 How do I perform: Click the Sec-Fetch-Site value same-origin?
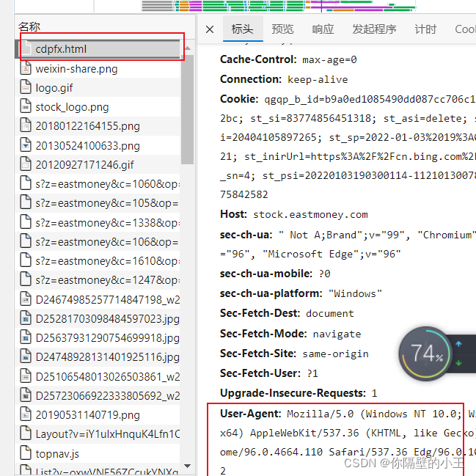[x=335, y=354]
